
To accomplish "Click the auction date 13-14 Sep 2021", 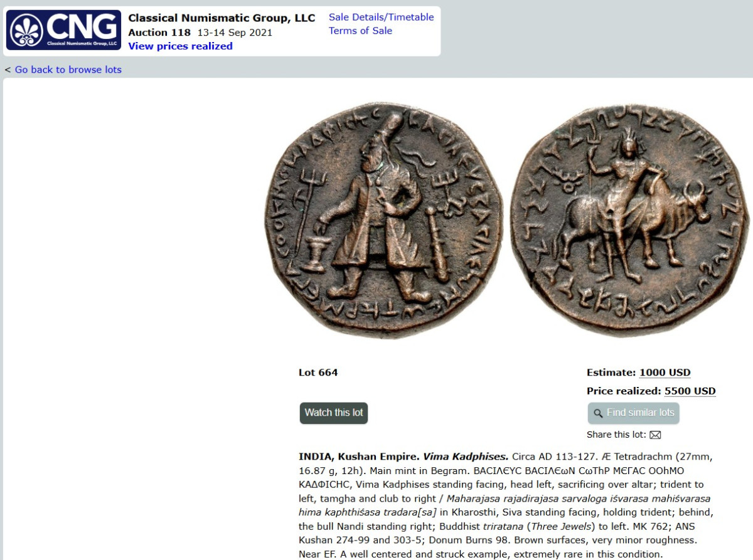I will [x=235, y=33].
